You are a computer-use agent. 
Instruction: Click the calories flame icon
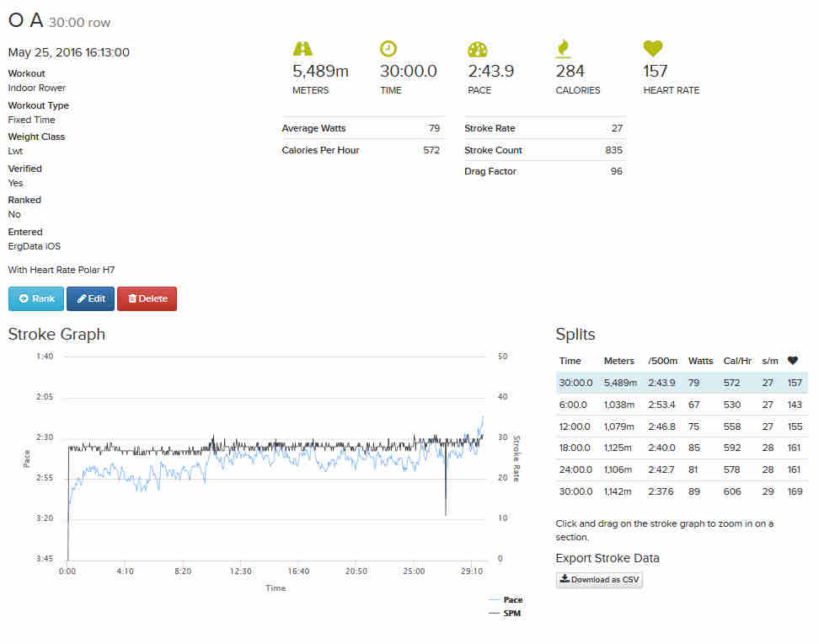[564, 49]
